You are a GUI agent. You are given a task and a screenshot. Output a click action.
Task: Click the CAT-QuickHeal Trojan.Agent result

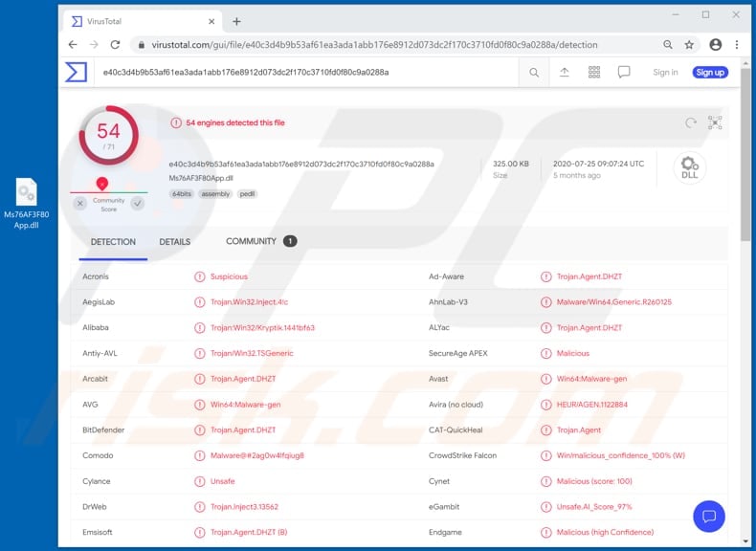click(x=579, y=430)
